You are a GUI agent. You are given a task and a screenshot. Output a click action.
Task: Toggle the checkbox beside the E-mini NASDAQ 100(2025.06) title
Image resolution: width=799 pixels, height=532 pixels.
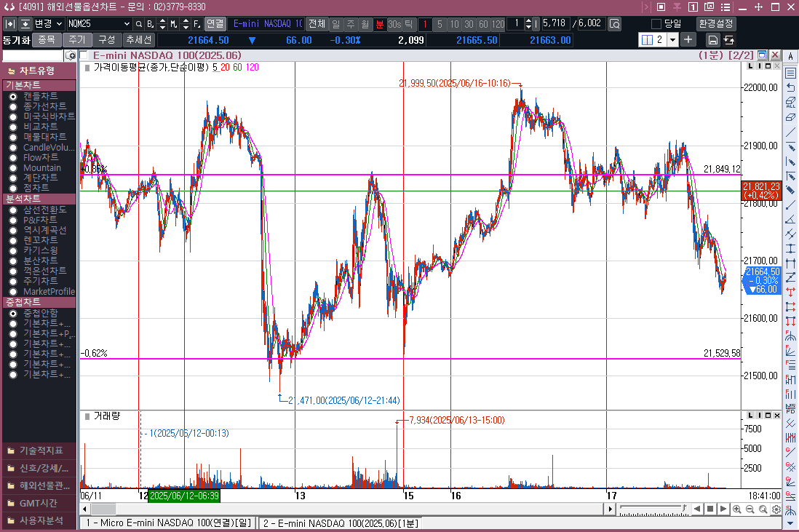click(84, 55)
